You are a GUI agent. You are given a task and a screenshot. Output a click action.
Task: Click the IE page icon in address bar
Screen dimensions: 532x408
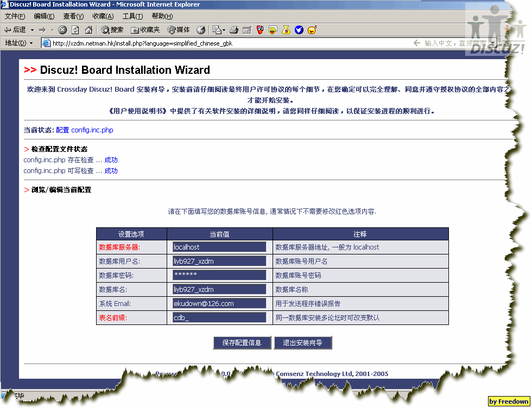click(x=47, y=43)
